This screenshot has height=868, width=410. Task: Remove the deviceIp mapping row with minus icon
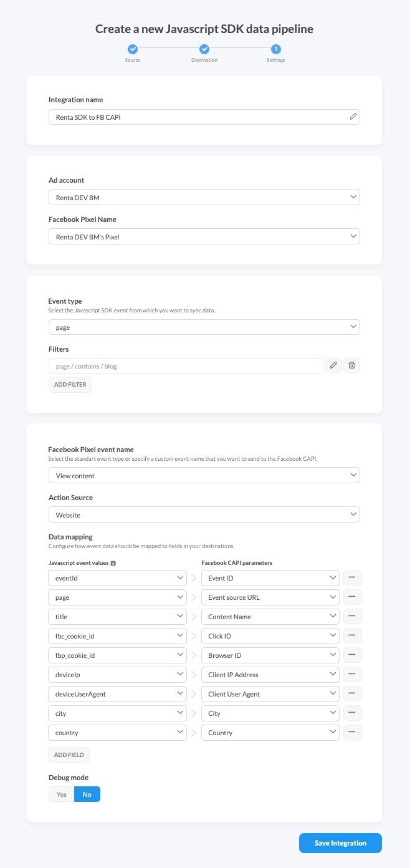point(352,674)
